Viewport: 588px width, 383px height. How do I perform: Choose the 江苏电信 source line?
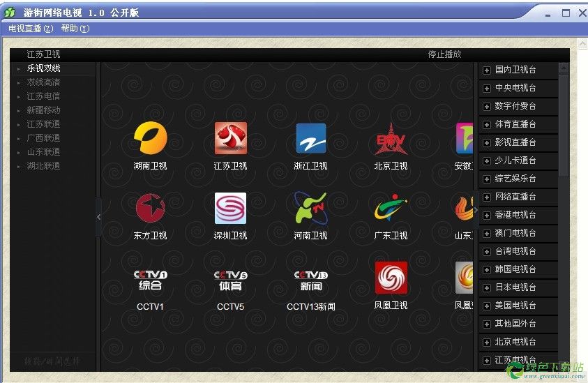coord(43,96)
